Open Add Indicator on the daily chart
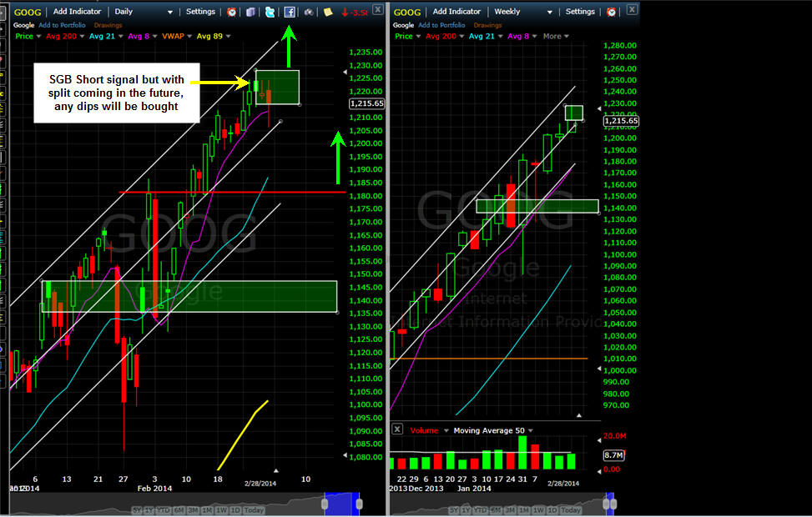 point(77,12)
